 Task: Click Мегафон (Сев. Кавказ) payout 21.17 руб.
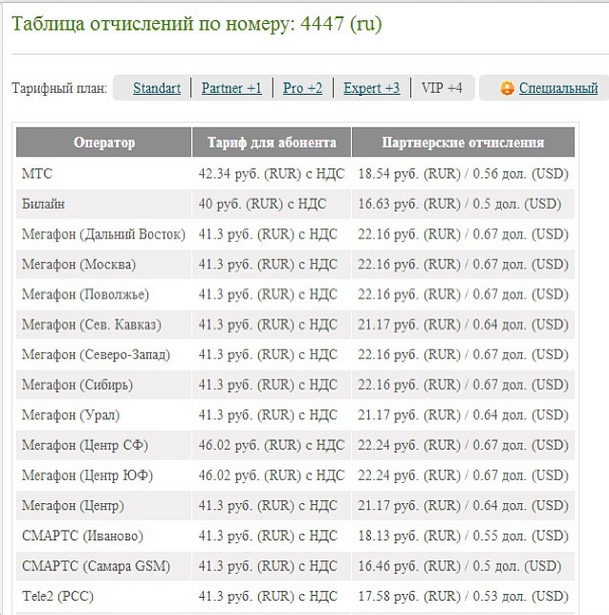pos(463,324)
